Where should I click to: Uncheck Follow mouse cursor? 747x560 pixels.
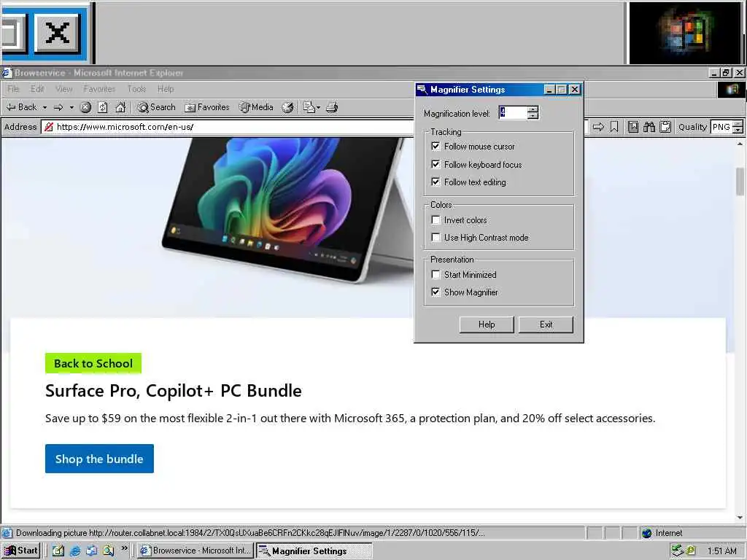click(436, 146)
